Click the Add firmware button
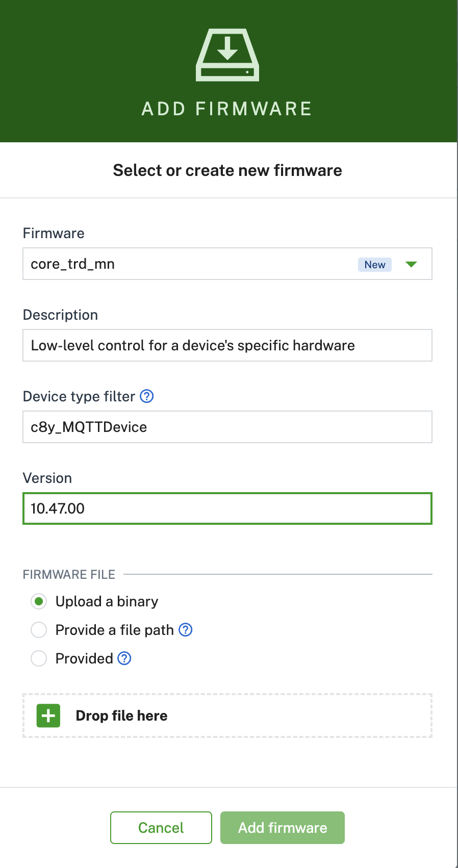The height and width of the screenshot is (868, 458). 283,827
